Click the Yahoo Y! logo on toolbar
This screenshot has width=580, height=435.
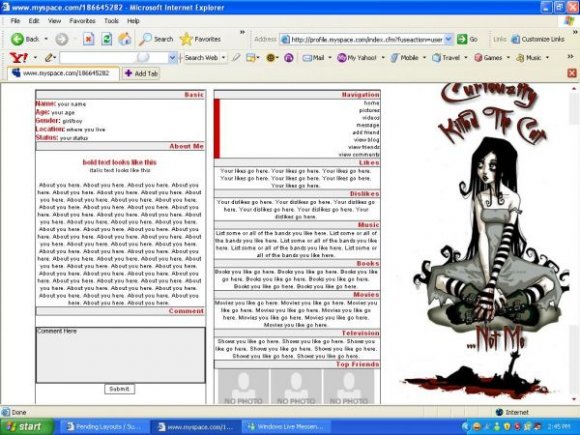(18, 57)
